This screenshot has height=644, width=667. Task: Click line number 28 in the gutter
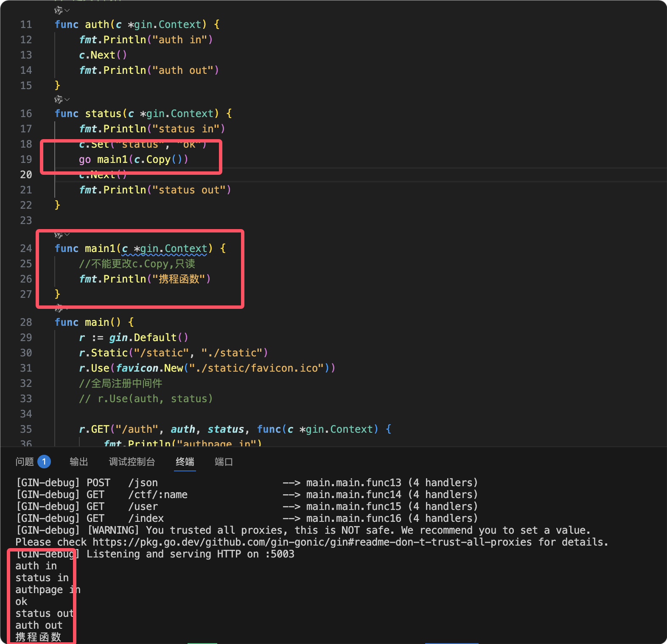(26, 322)
